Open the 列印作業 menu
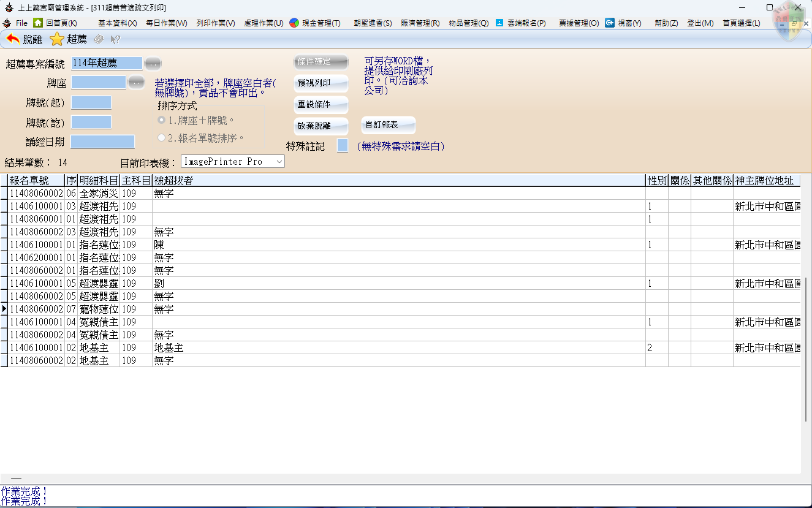The height and width of the screenshot is (508, 812). coord(215,23)
